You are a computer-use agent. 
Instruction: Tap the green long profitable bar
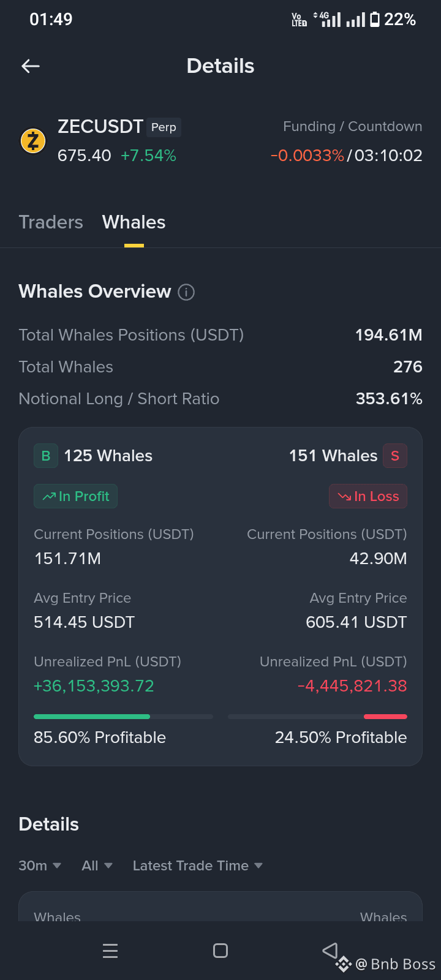click(92, 717)
